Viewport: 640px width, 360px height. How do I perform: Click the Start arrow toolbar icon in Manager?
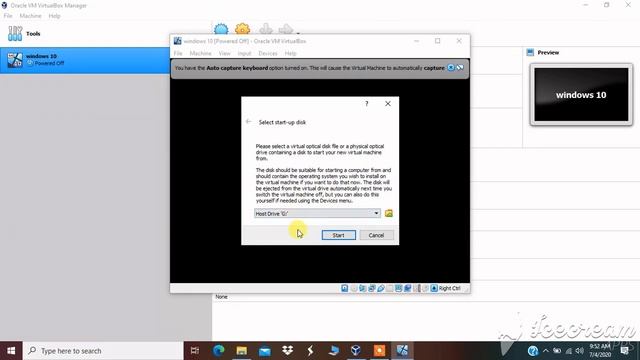286,29
